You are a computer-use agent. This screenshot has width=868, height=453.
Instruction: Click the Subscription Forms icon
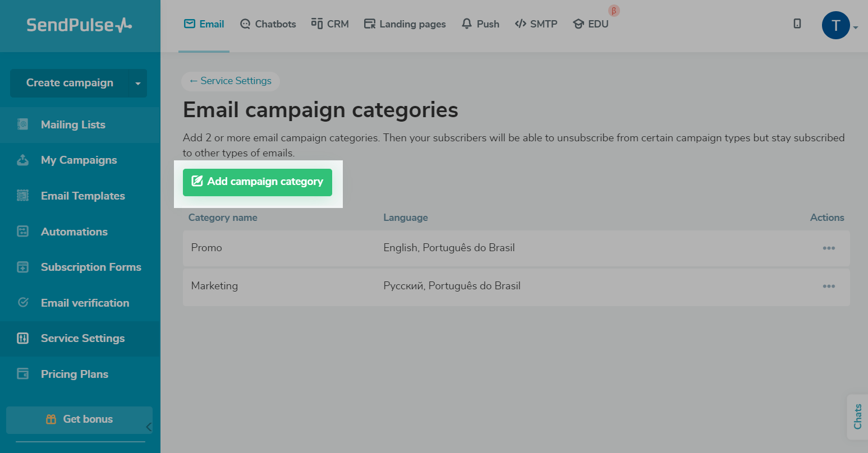click(x=23, y=267)
